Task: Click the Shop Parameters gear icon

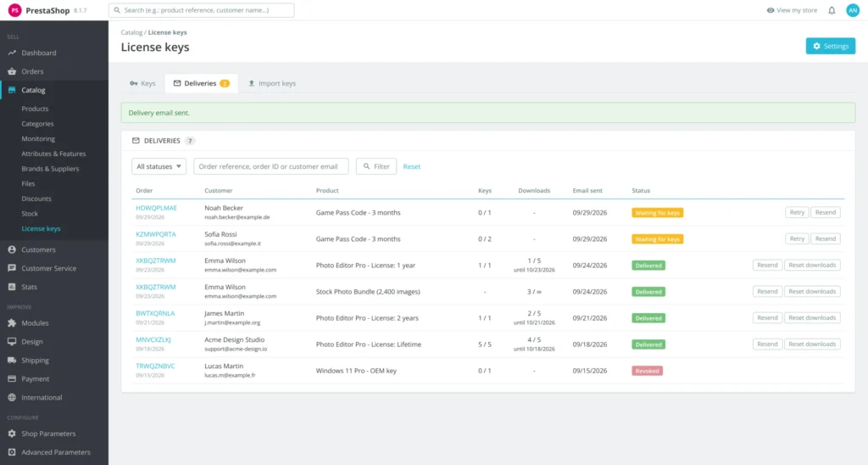Action: click(x=12, y=434)
